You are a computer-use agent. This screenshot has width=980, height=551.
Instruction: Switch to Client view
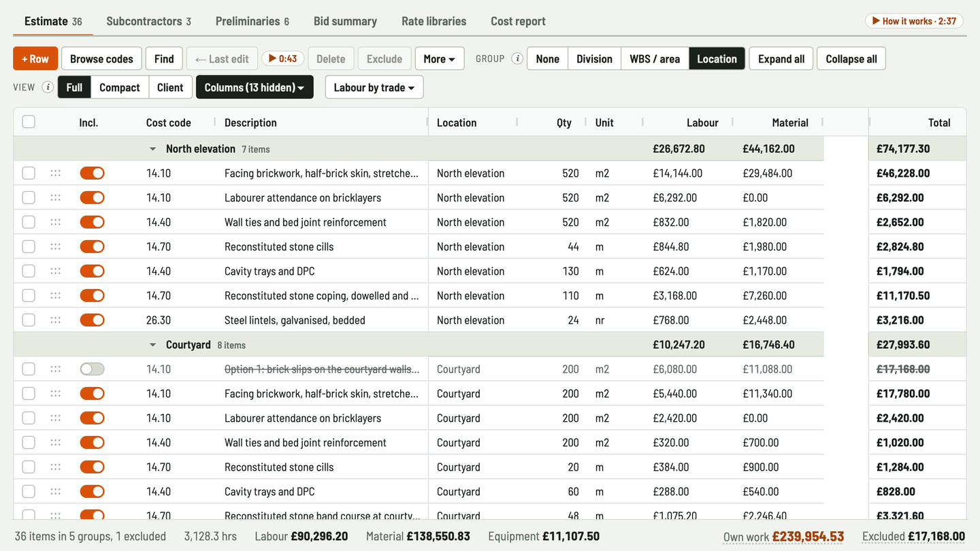[170, 87]
